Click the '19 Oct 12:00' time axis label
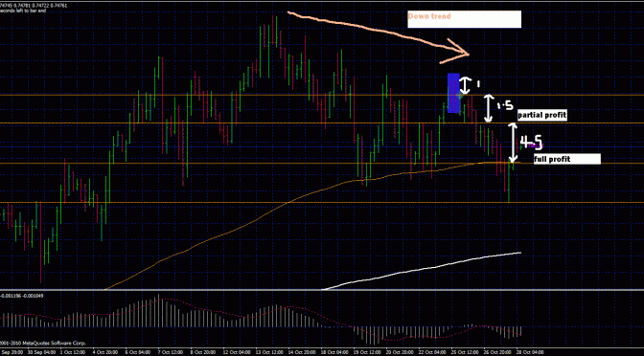The height and width of the screenshot is (356, 644). click(x=367, y=352)
